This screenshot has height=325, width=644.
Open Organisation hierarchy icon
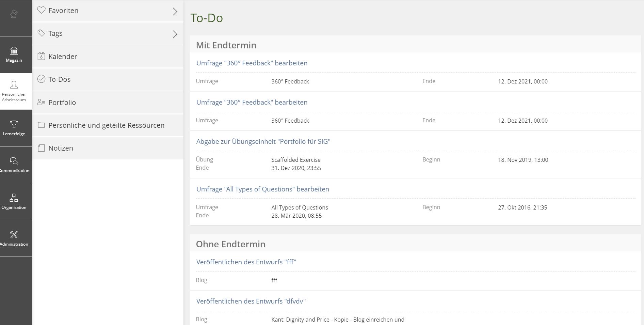tap(14, 198)
